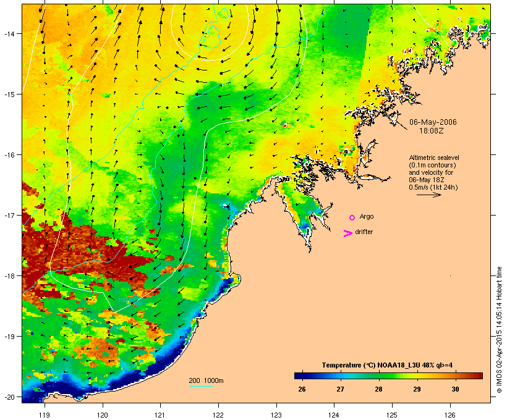
Task: Click the velocity scale arrow under 0.5m/s text
Action: pyautogui.click(x=428, y=195)
